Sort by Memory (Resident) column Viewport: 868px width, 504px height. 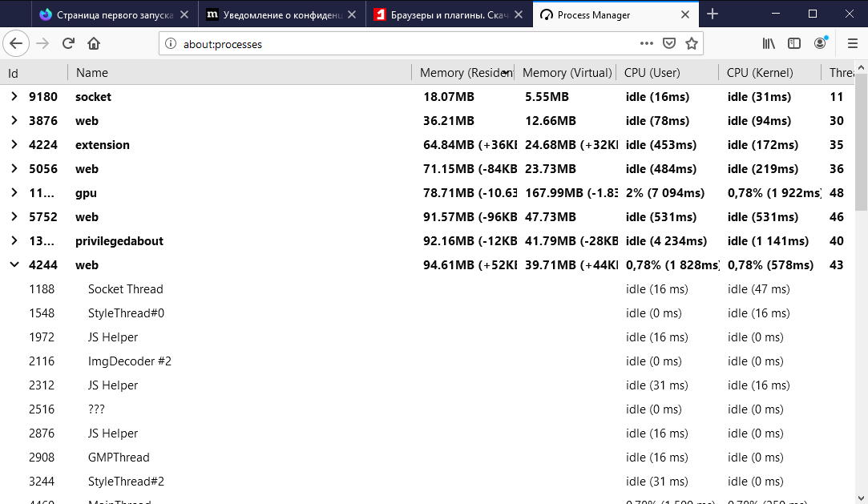tap(462, 72)
